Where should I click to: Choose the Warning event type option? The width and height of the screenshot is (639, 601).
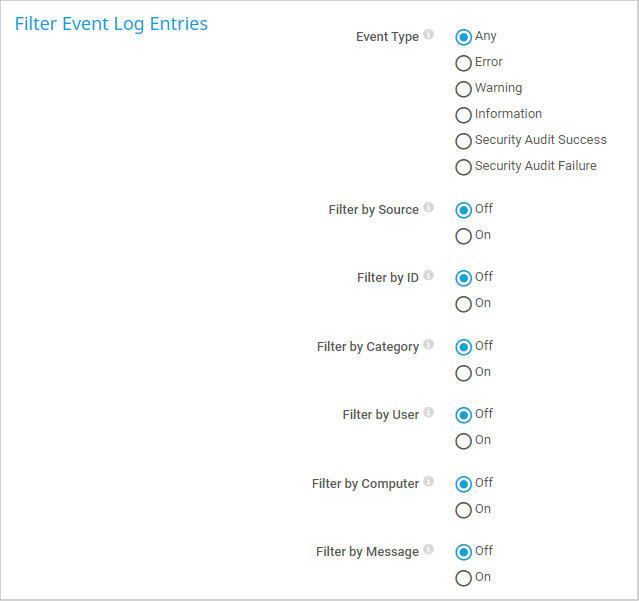click(x=463, y=89)
